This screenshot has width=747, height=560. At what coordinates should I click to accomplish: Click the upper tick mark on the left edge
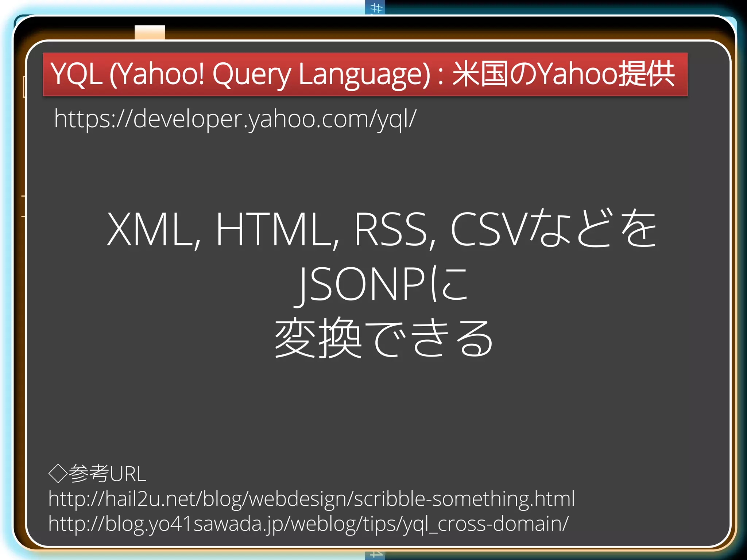pyautogui.click(x=23, y=196)
